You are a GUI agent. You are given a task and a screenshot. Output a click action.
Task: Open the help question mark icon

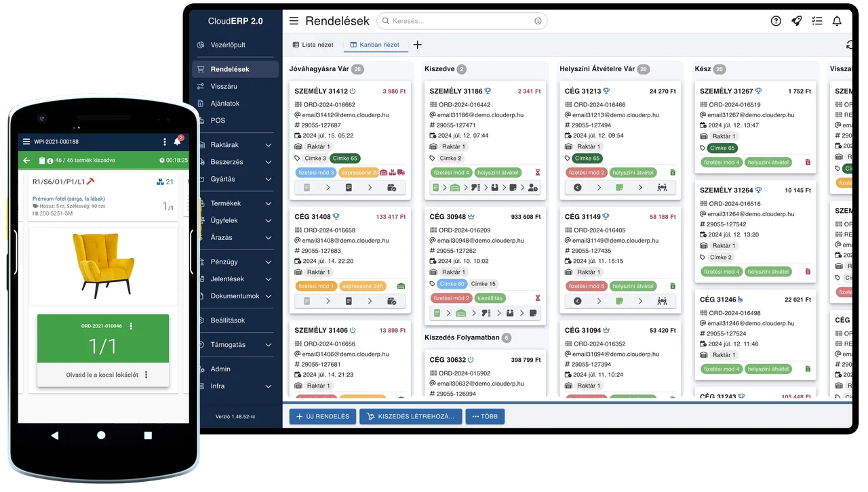[776, 21]
